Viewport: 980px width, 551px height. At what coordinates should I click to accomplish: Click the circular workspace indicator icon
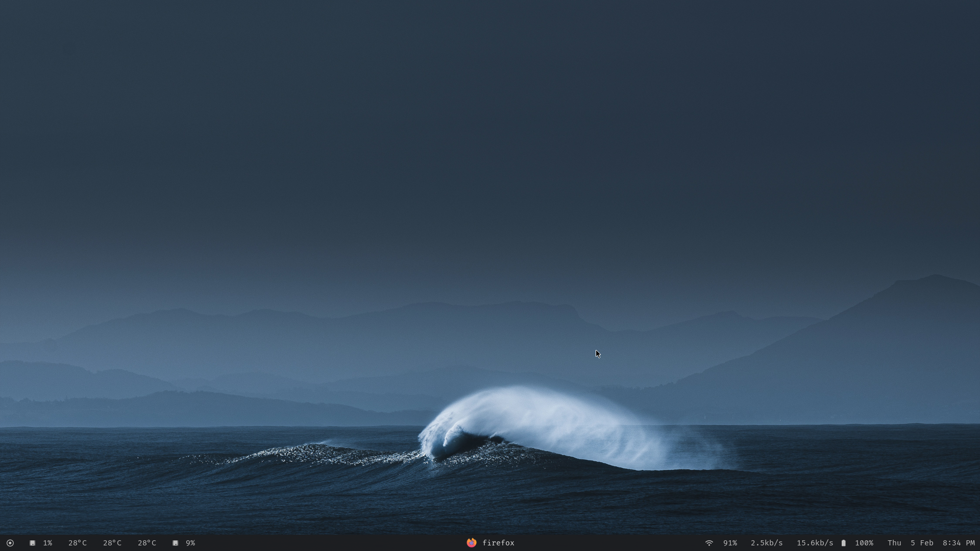10,543
